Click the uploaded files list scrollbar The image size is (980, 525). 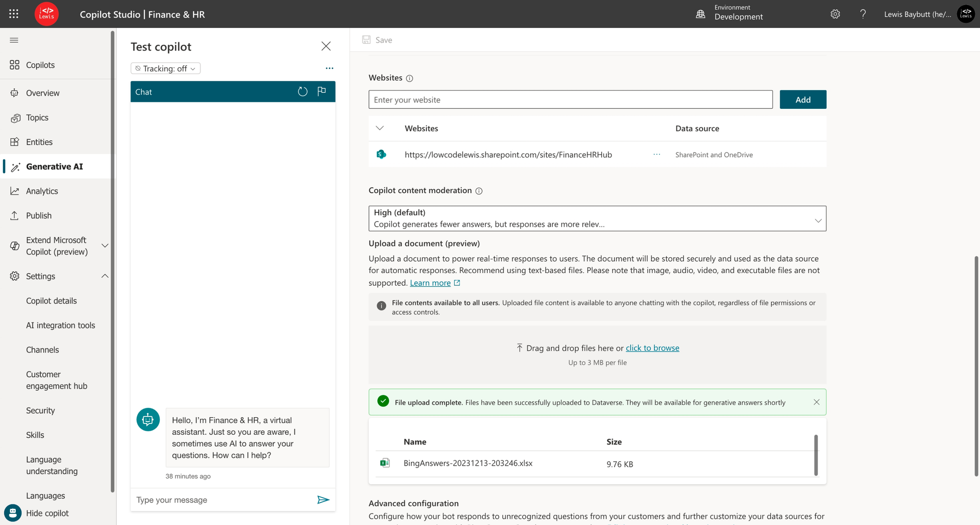point(816,455)
